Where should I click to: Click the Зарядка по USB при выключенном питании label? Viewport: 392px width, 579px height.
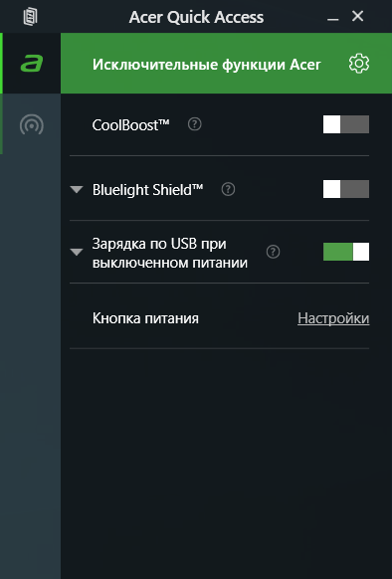(169, 254)
